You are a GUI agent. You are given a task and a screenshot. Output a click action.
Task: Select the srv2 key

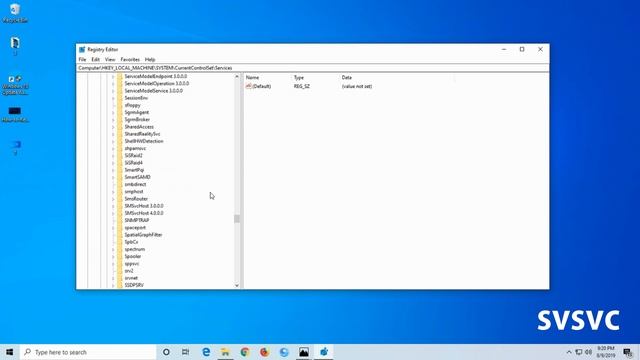pyautogui.click(x=129, y=271)
